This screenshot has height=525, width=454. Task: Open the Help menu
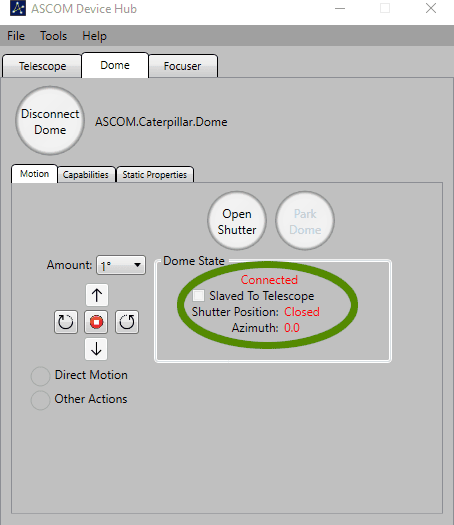coord(94,35)
